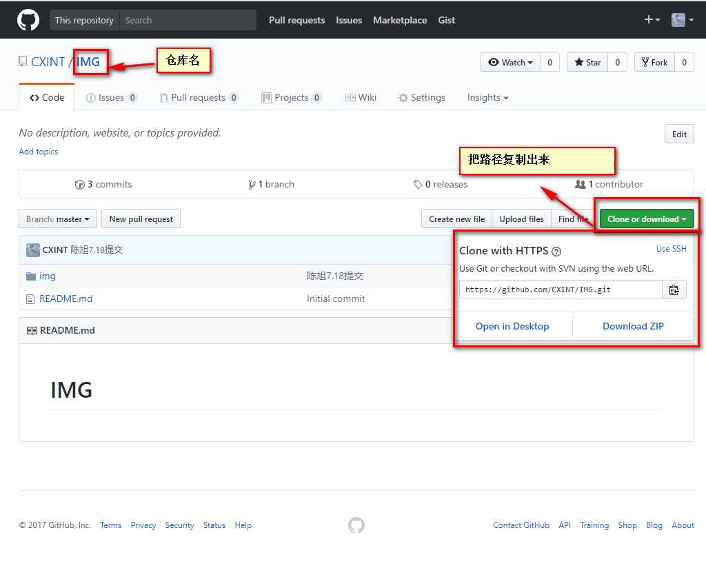Image resolution: width=706 pixels, height=588 pixels.
Task: Click the Add topics link
Action: pos(39,152)
